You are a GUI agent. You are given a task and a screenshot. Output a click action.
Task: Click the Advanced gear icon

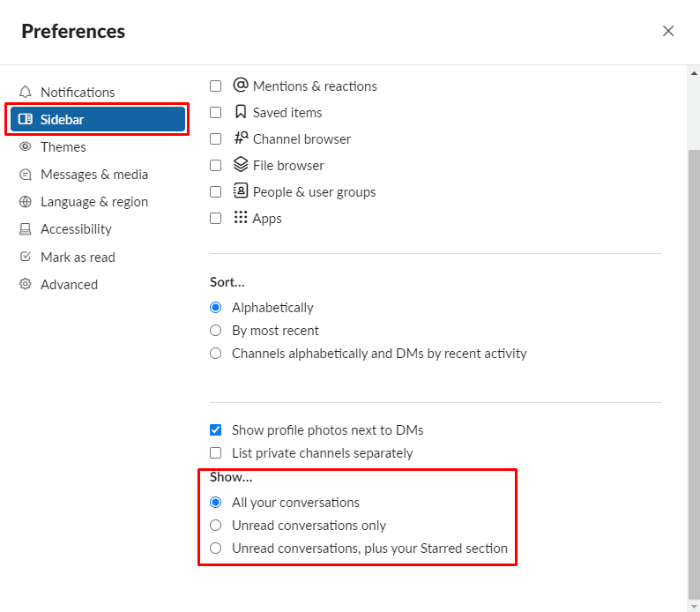pyautogui.click(x=26, y=284)
